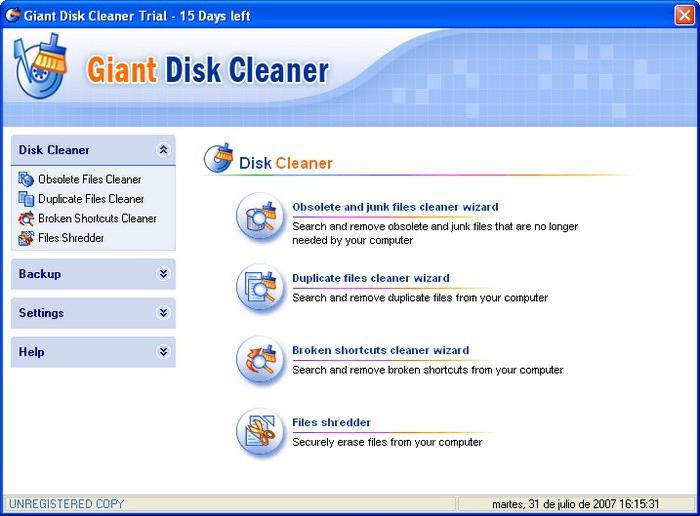Launch the duplicate files cleaner wizard round icon
The image size is (700, 516).
click(260, 288)
